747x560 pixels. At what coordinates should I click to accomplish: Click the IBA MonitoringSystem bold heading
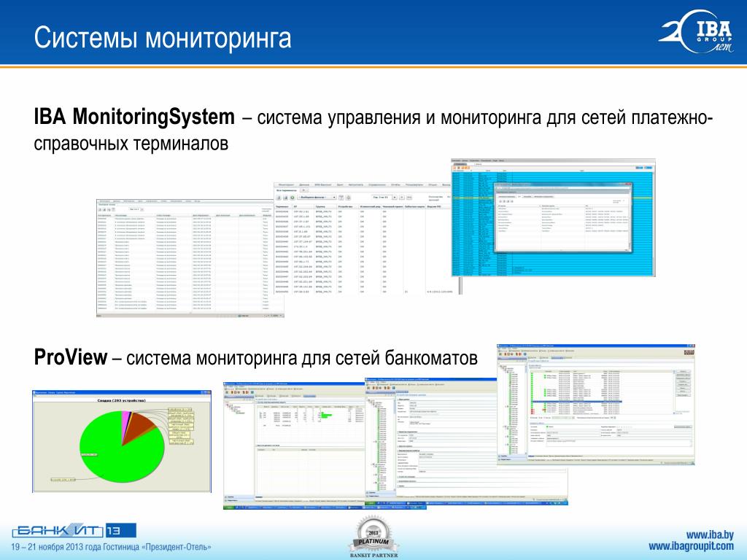pyautogui.click(x=134, y=117)
